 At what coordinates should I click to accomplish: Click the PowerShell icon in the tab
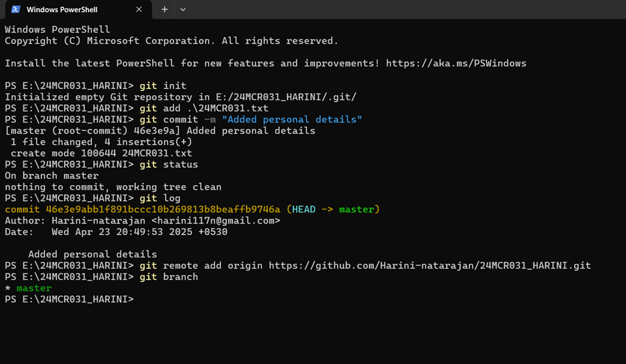click(x=15, y=9)
